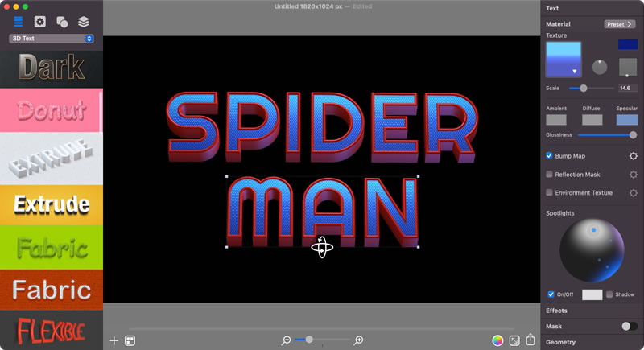Open the templates grid icon
This screenshot has height=350, width=644.
(130, 340)
